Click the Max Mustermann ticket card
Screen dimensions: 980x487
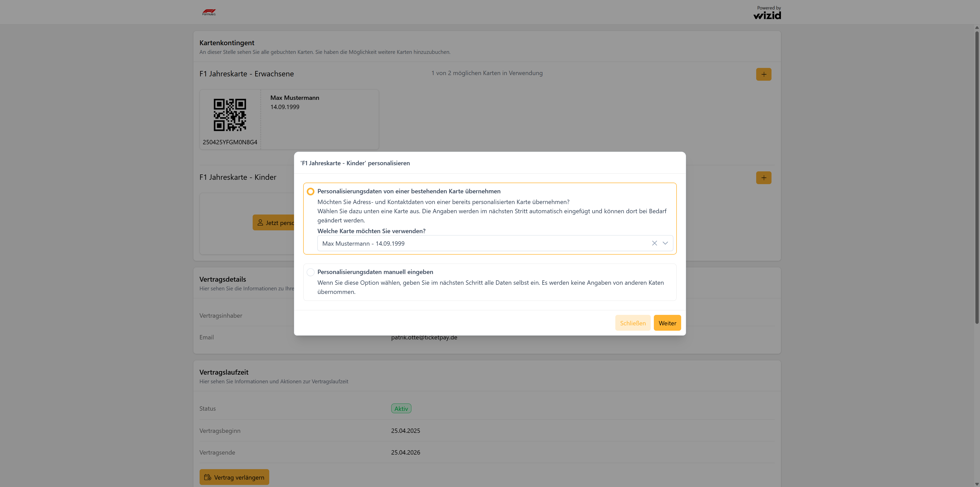pyautogui.click(x=320, y=122)
